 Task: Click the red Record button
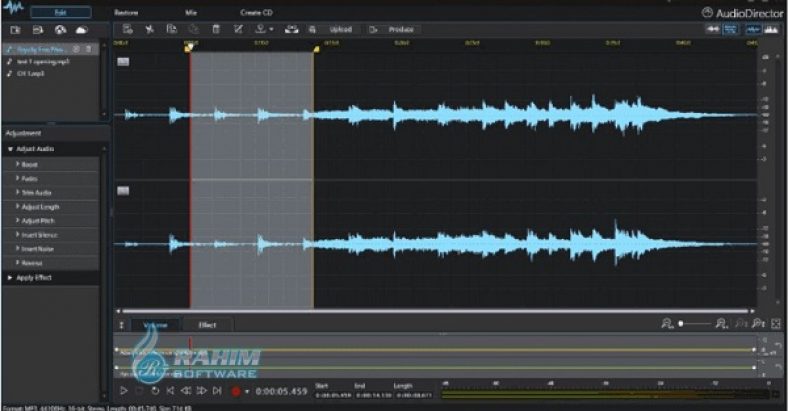click(236, 391)
